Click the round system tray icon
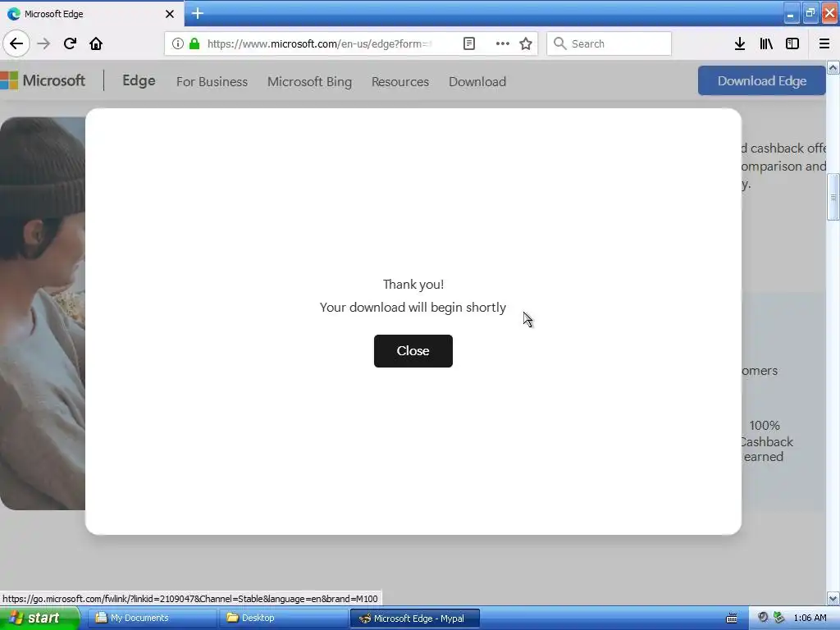Viewport: 840px width, 630px height. tap(763, 618)
